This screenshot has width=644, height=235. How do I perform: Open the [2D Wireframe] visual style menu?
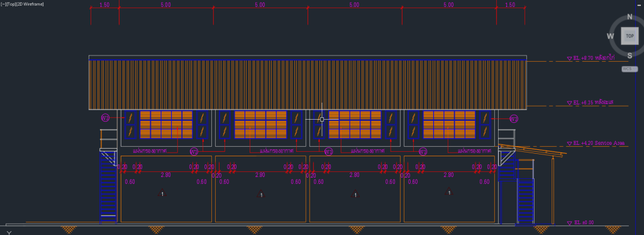30,4
